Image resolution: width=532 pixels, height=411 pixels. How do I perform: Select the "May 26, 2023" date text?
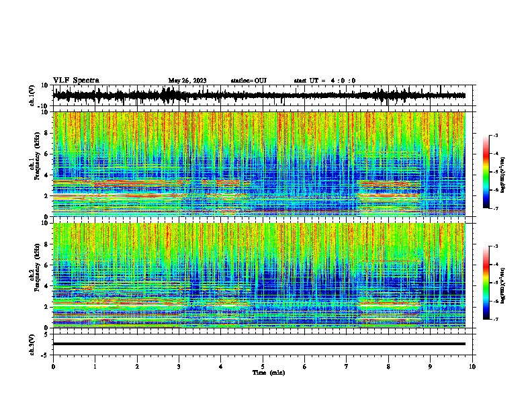click(187, 81)
